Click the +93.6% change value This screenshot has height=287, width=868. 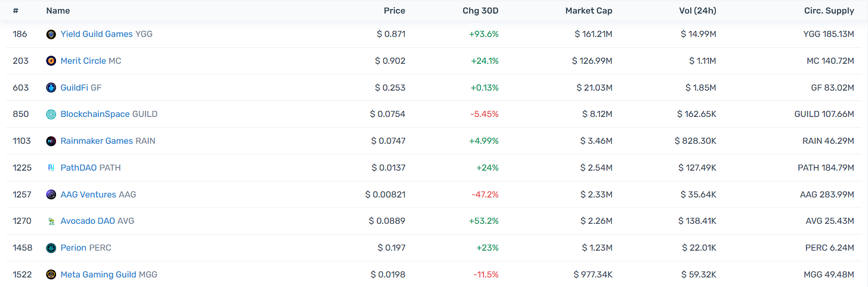click(x=484, y=34)
